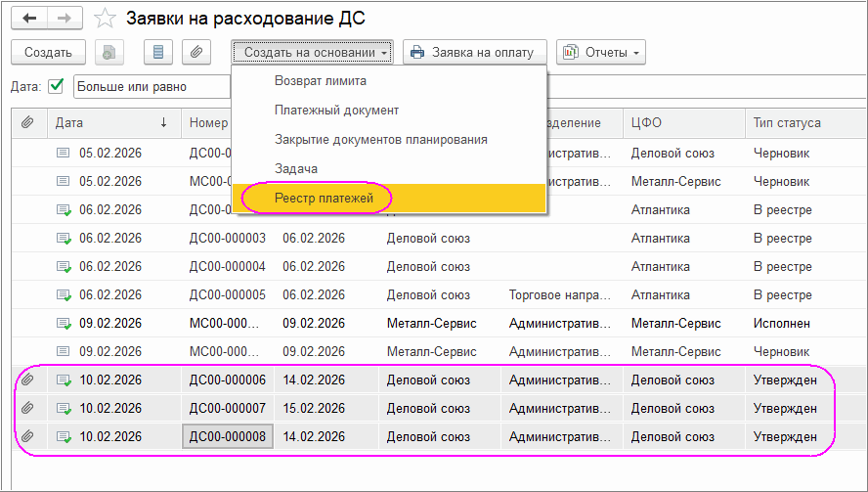868x492 pixels.
Task: Choose Платежный документ from the menu
Action: tap(336, 111)
